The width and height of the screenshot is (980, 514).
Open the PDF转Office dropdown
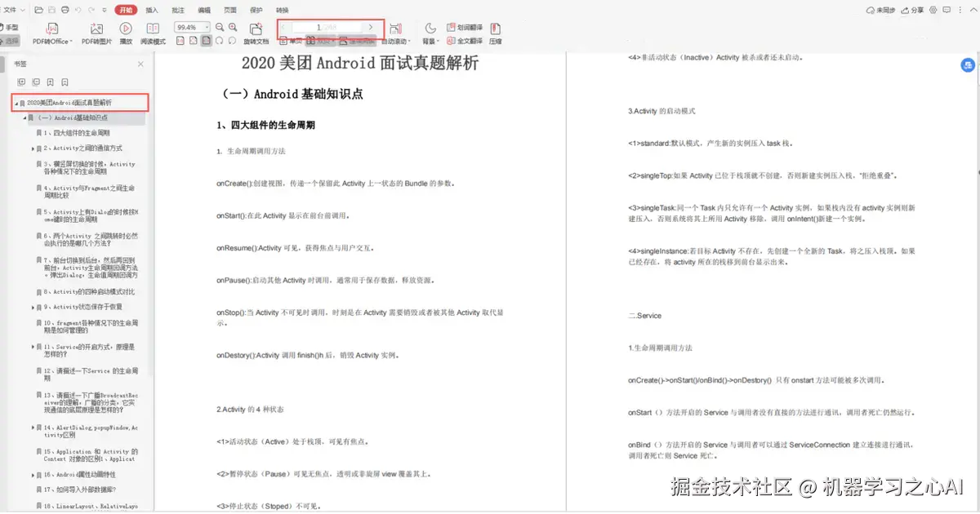[x=53, y=33]
